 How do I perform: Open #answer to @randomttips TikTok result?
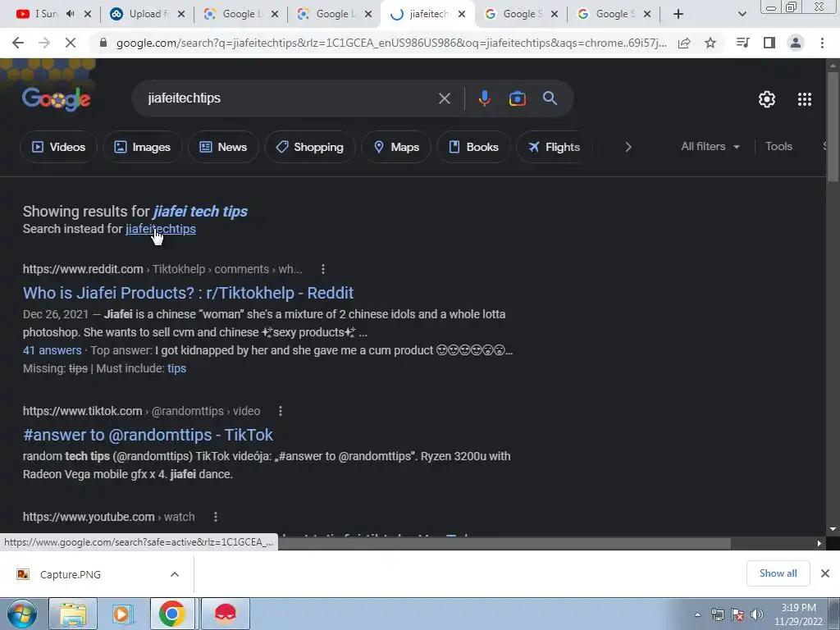[148, 435]
